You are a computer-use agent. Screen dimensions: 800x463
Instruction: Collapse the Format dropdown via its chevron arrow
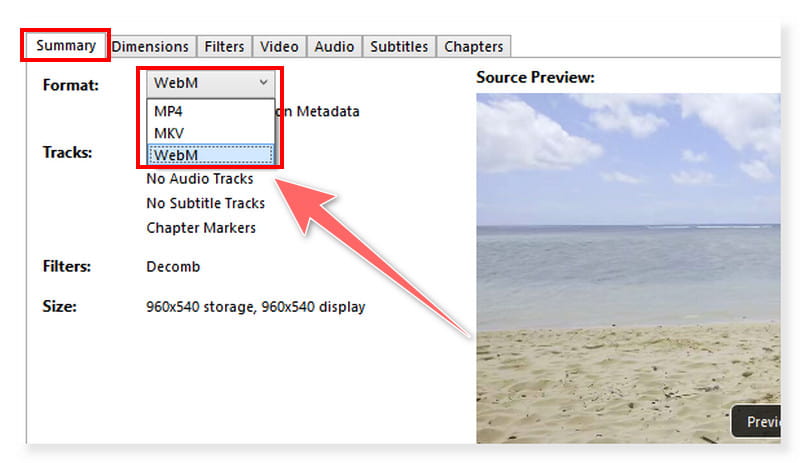(x=263, y=83)
